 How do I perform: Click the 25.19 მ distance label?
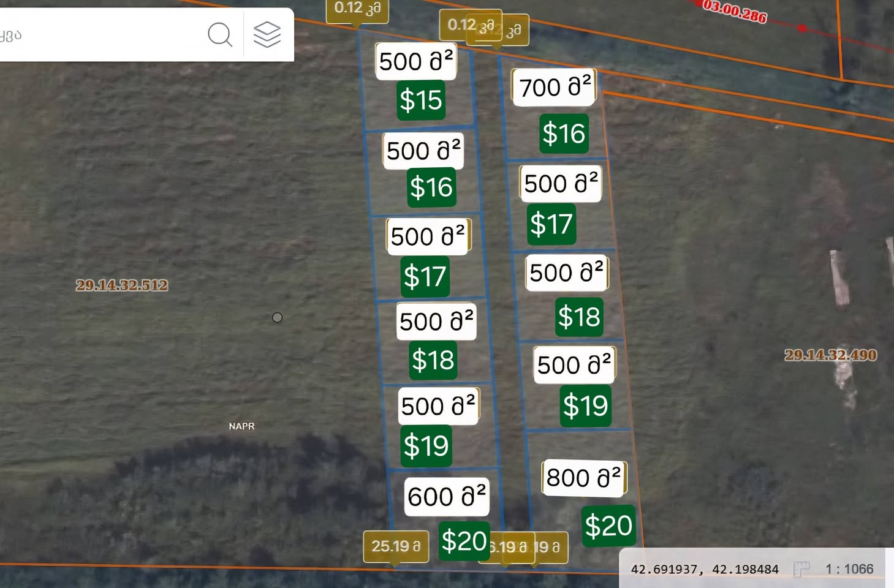tap(396, 546)
